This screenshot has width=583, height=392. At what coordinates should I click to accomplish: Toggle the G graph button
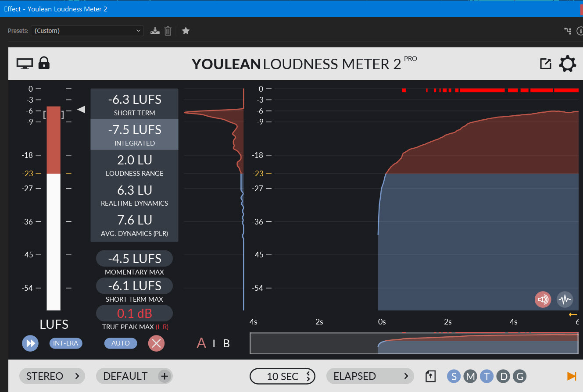coord(520,376)
